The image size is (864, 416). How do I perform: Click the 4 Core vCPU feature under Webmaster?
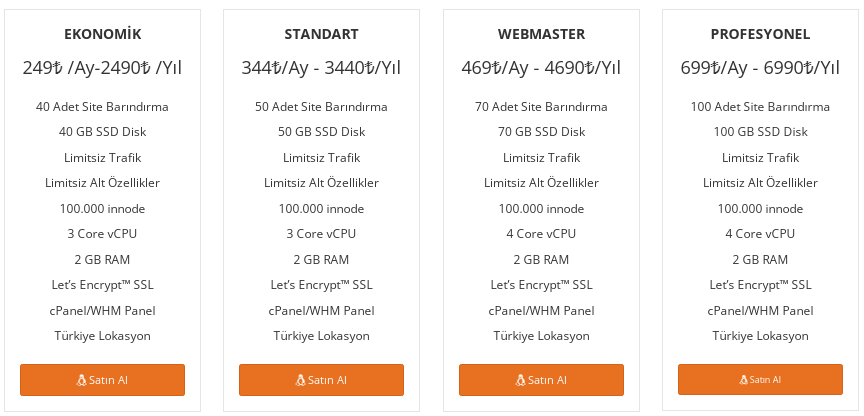(541, 234)
